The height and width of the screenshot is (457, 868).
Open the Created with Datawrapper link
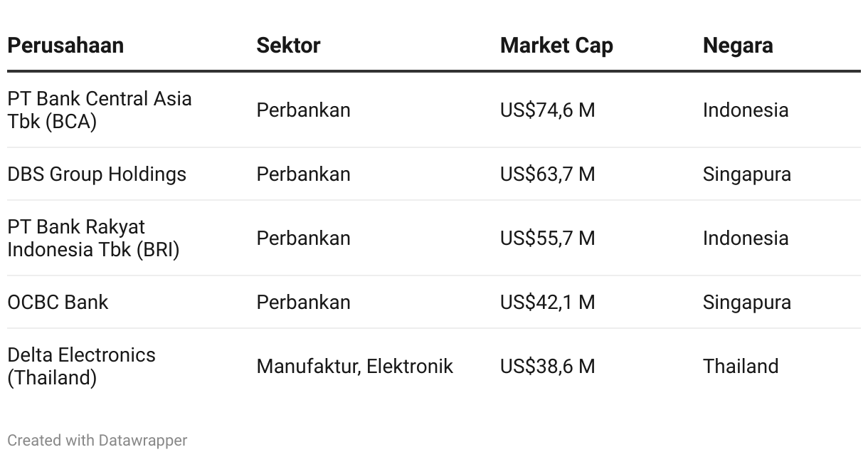[x=97, y=441]
